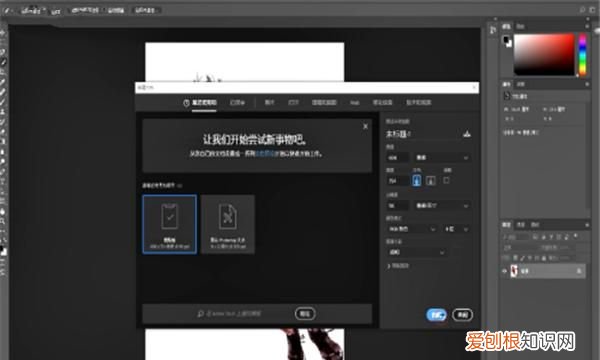Open the Layers panel menu icon
This screenshot has width=600, height=360.
tap(587, 225)
